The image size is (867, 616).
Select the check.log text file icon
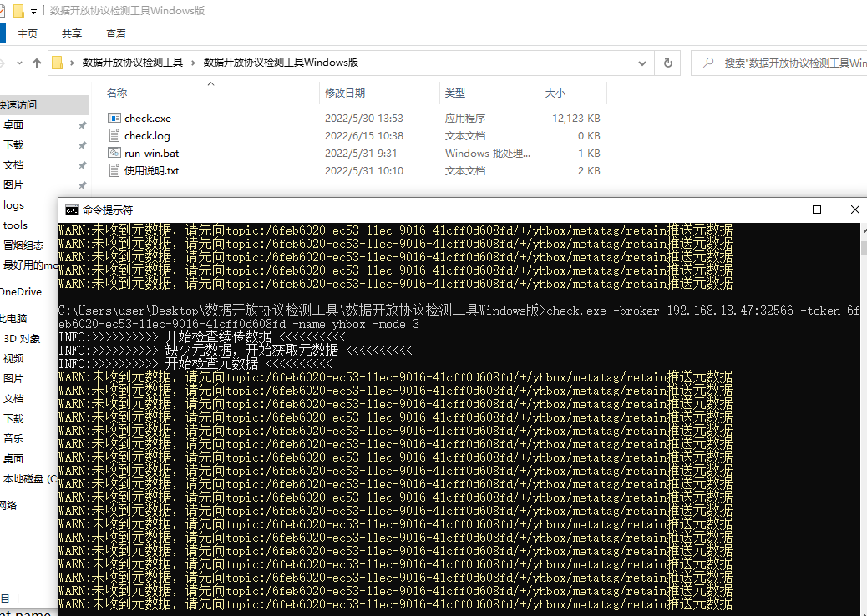[114, 135]
